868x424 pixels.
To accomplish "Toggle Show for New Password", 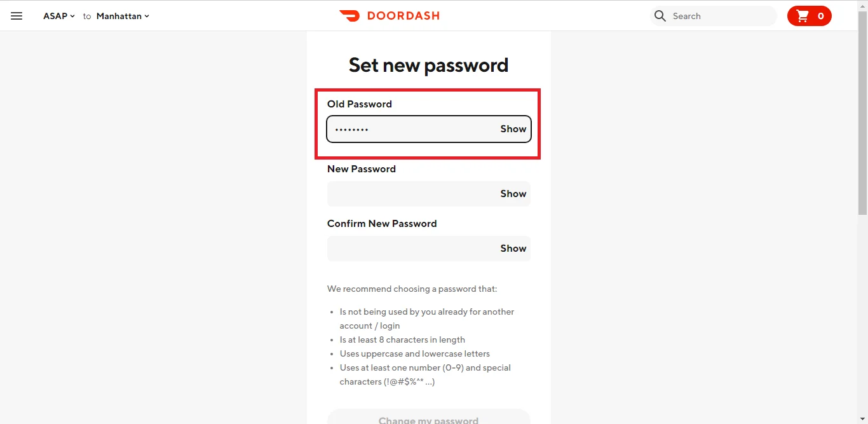I will point(513,194).
